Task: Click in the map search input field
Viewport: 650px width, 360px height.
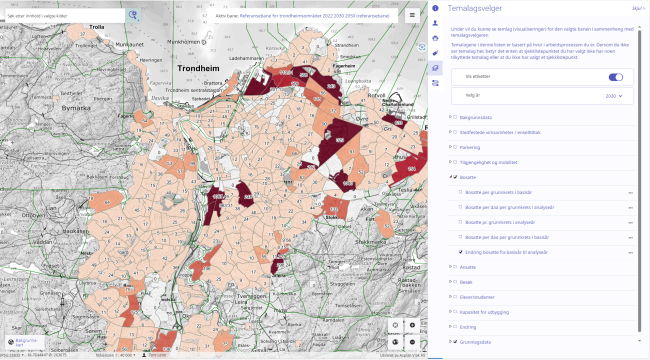Action: pos(65,16)
